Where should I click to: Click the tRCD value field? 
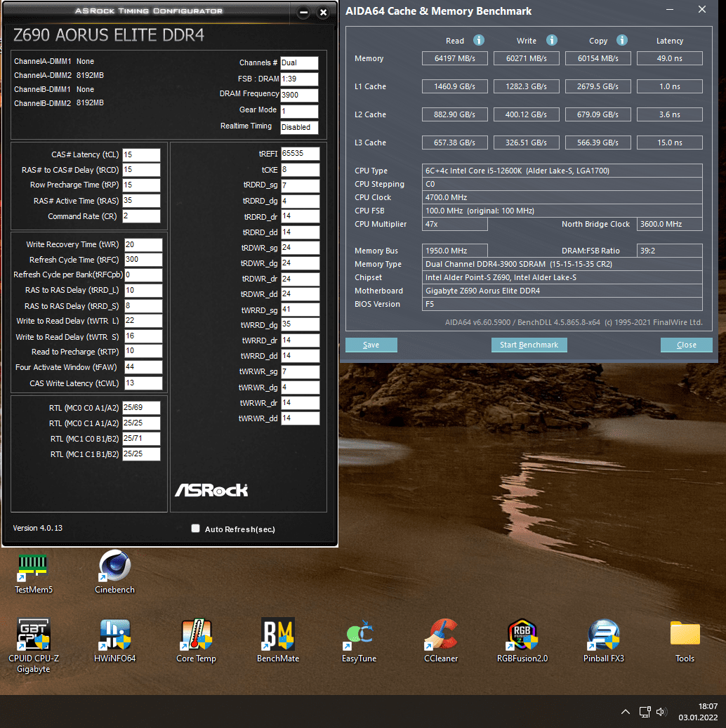click(x=141, y=170)
